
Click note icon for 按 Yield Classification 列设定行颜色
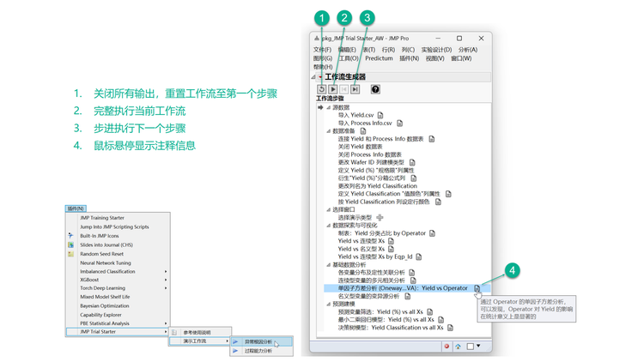pyautogui.click(x=438, y=202)
